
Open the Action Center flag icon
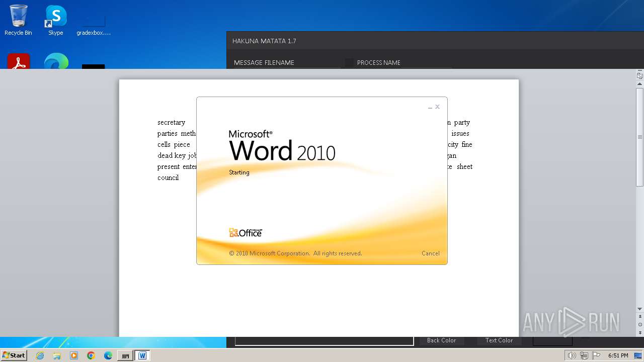(596, 355)
